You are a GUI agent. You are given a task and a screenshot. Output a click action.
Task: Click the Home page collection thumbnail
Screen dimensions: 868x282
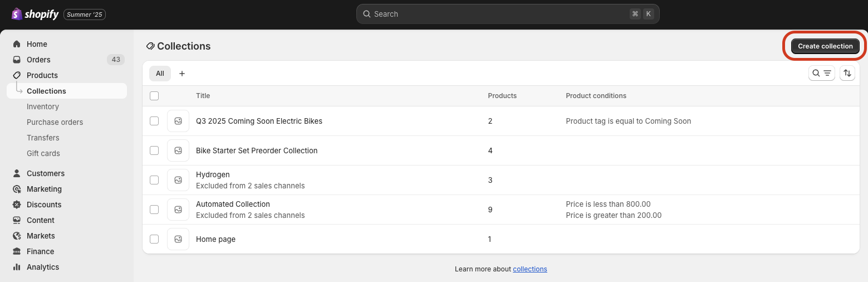[178, 239]
